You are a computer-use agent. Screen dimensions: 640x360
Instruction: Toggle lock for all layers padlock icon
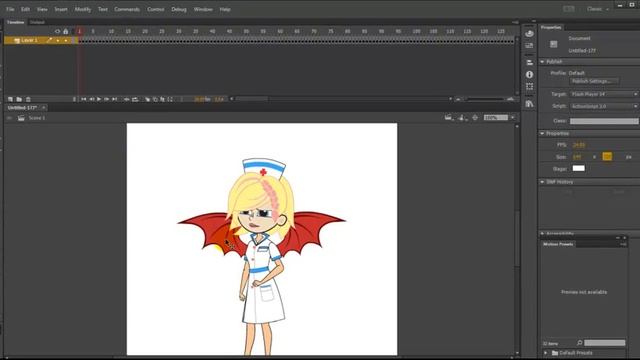(66, 31)
